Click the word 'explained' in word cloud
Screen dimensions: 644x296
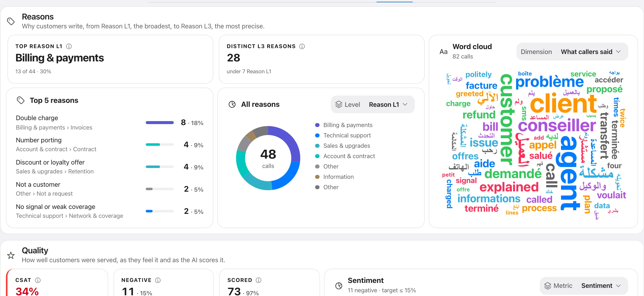click(x=509, y=187)
